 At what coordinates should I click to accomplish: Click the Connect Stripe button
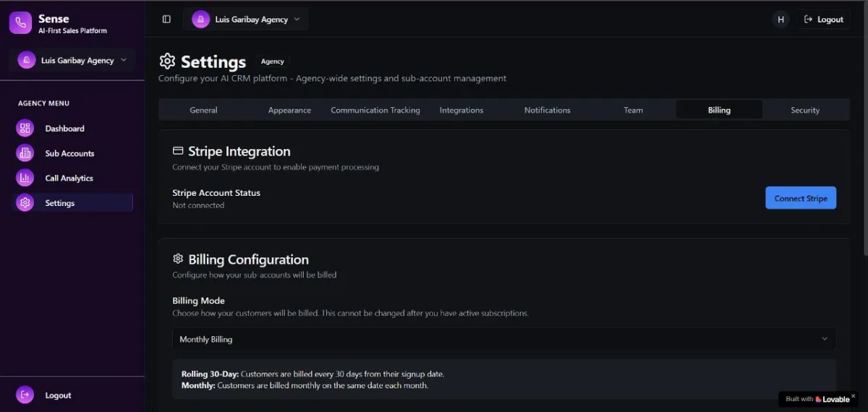pos(801,198)
